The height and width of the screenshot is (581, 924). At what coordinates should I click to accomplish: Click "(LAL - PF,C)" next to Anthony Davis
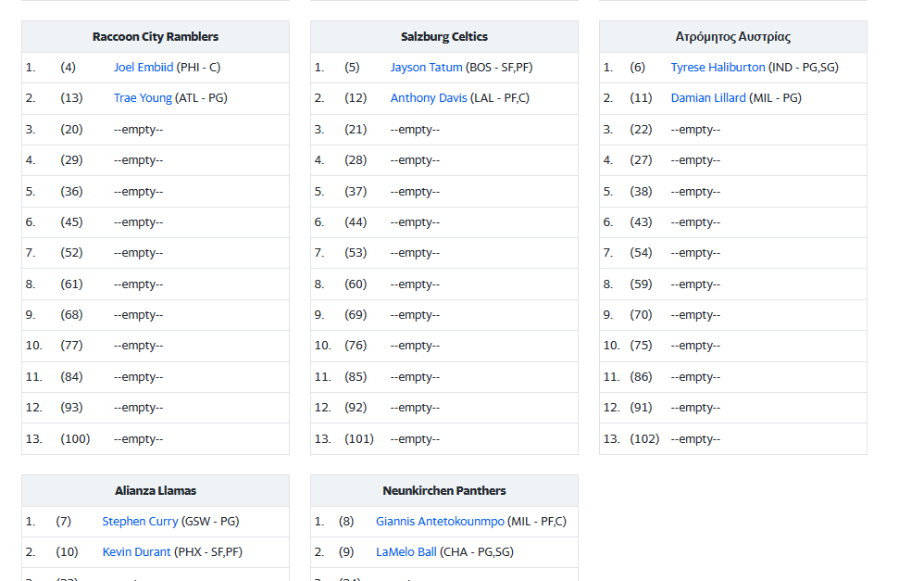tap(500, 98)
